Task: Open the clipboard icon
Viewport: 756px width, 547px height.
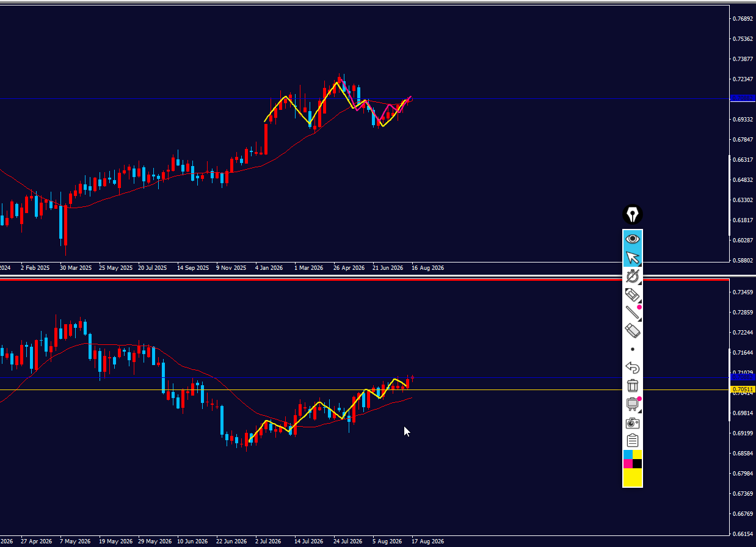Action: click(633, 440)
